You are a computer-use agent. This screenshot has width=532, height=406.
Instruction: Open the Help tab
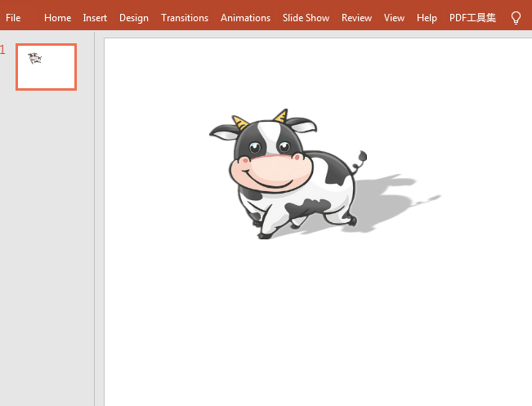tap(427, 18)
